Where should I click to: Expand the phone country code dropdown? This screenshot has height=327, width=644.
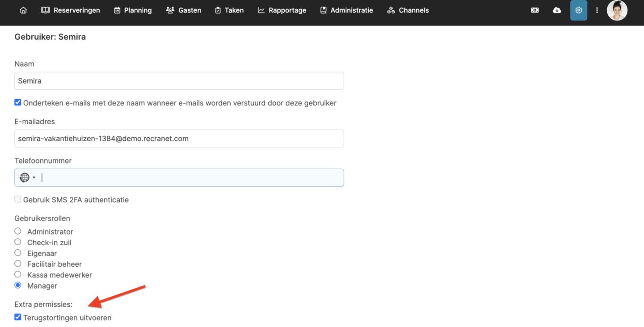[x=34, y=178]
